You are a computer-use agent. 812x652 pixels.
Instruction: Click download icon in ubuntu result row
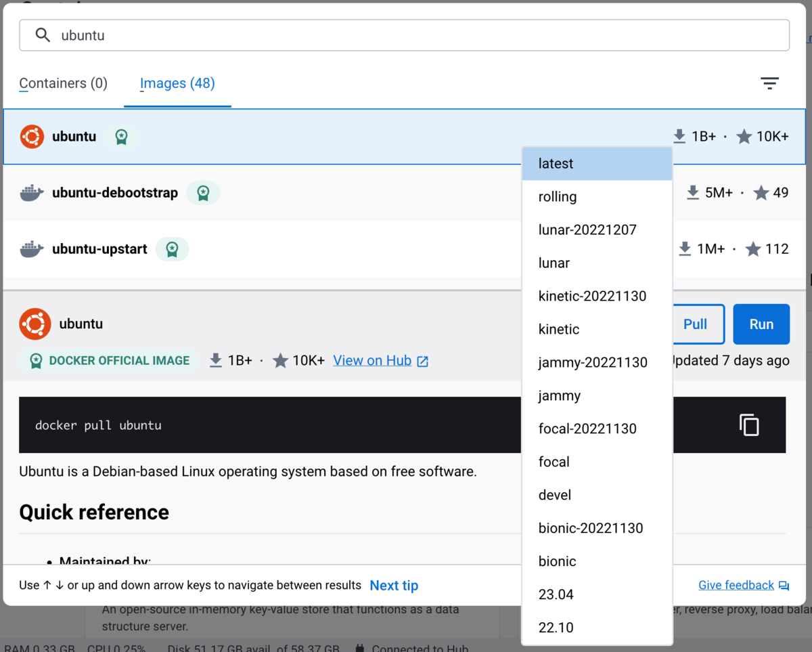[x=679, y=137]
